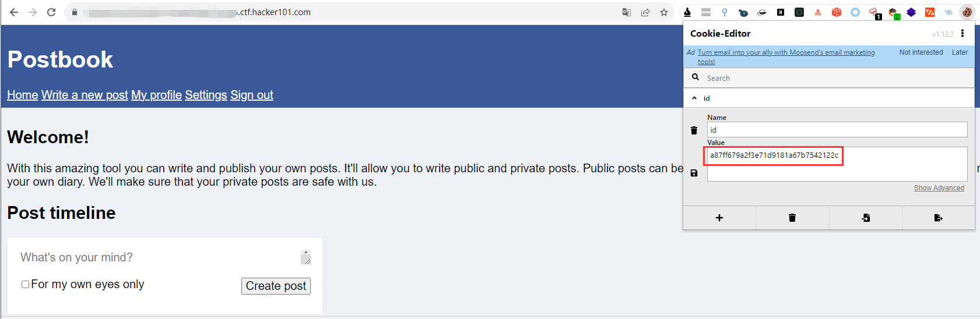Image resolution: width=980 pixels, height=319 pixels.
Task: Go to My profile
Action: [156, 95]
